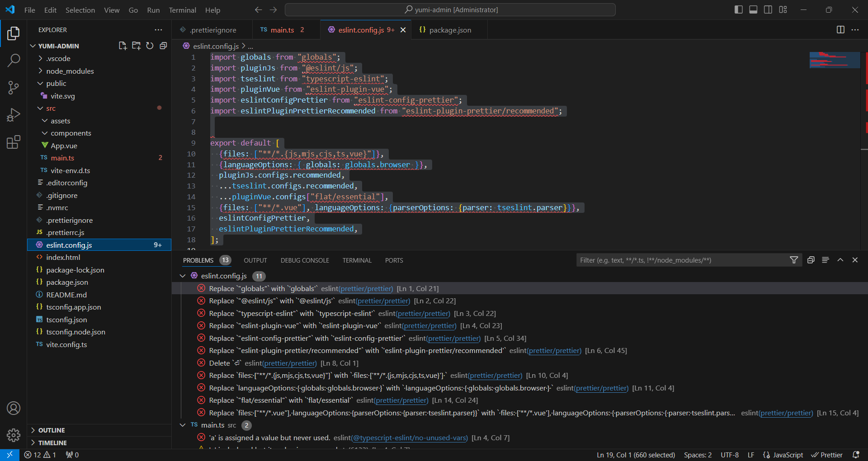Open the Source Control view
Viewport: 868px width, 461px height.
point(14,88)
